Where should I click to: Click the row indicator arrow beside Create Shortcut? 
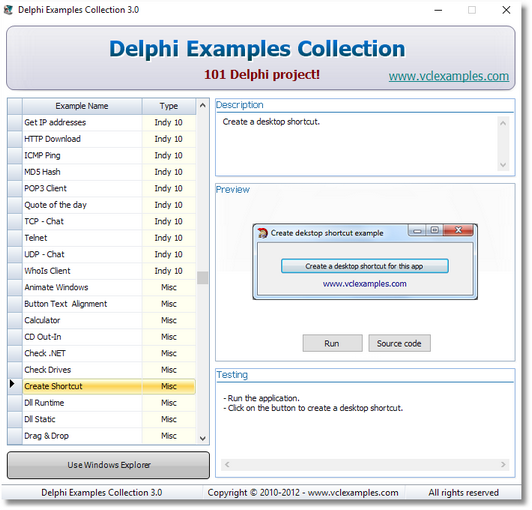(x=12, y=384)
